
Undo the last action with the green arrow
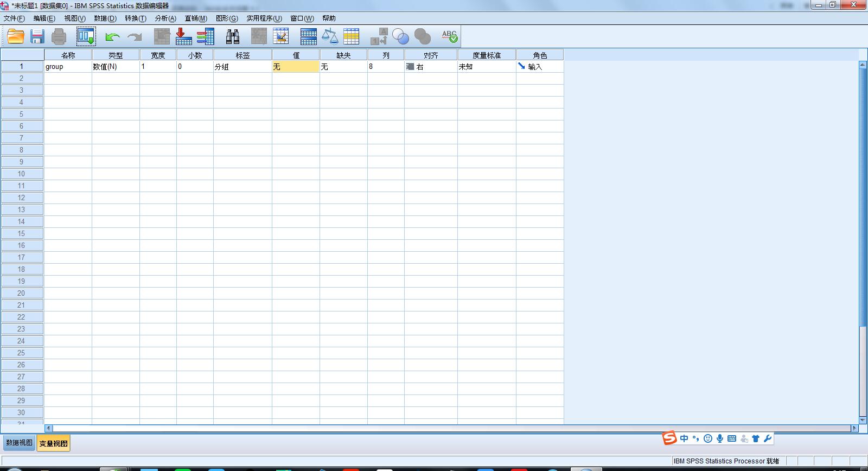pyautogui.click(x=112, y=36)
